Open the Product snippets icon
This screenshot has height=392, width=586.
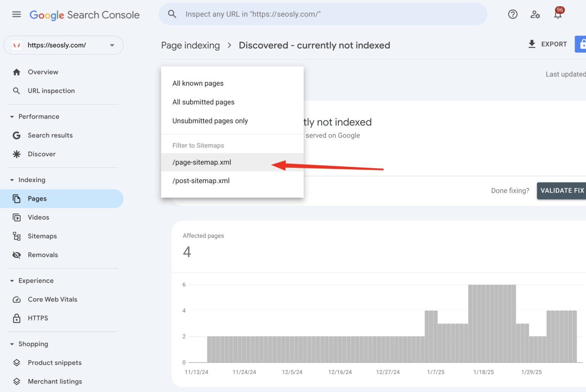(17, 363)
